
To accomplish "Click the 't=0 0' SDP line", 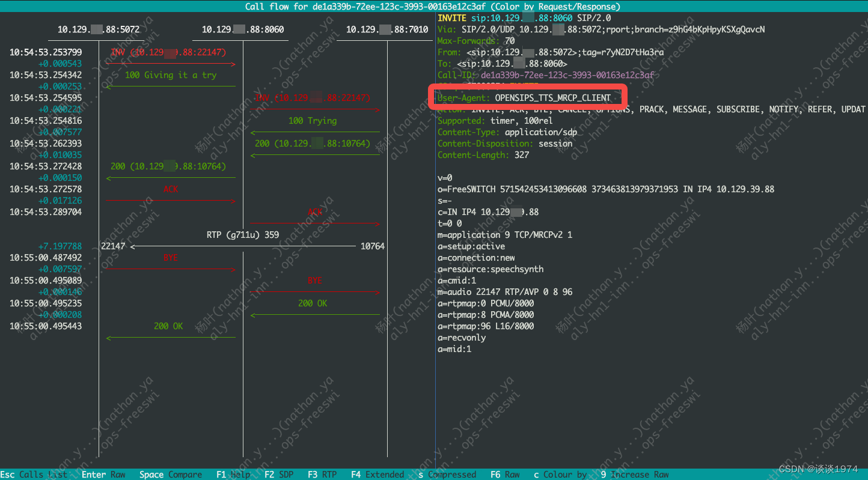I will coord(450,223).
